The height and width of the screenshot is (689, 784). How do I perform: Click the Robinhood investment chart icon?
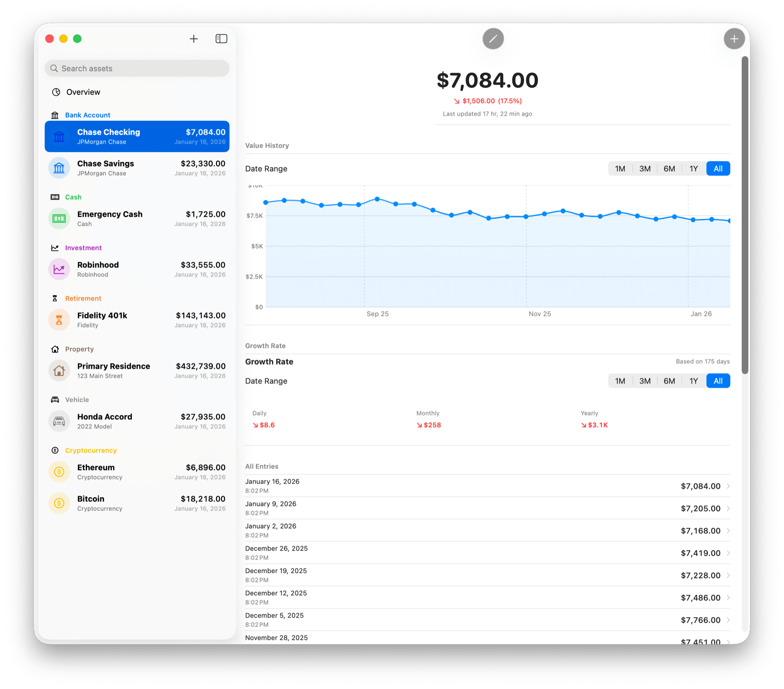click(x=59, y=269)
